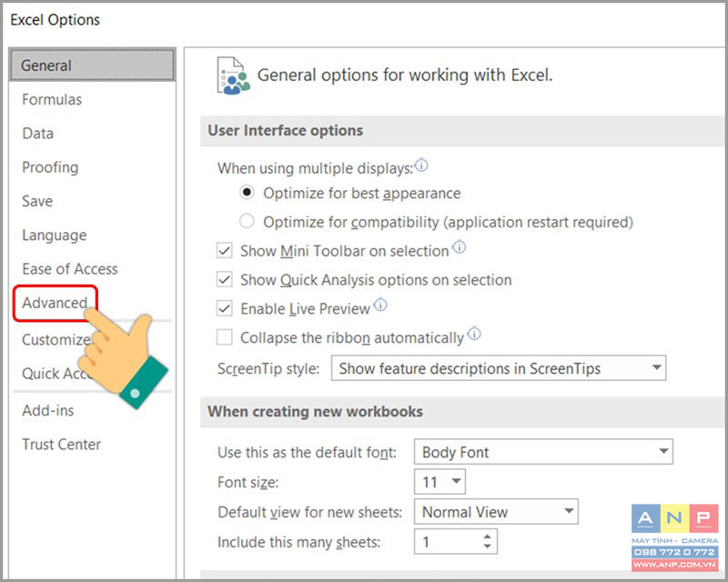Click the ScreenTip style label

(268, 368)
